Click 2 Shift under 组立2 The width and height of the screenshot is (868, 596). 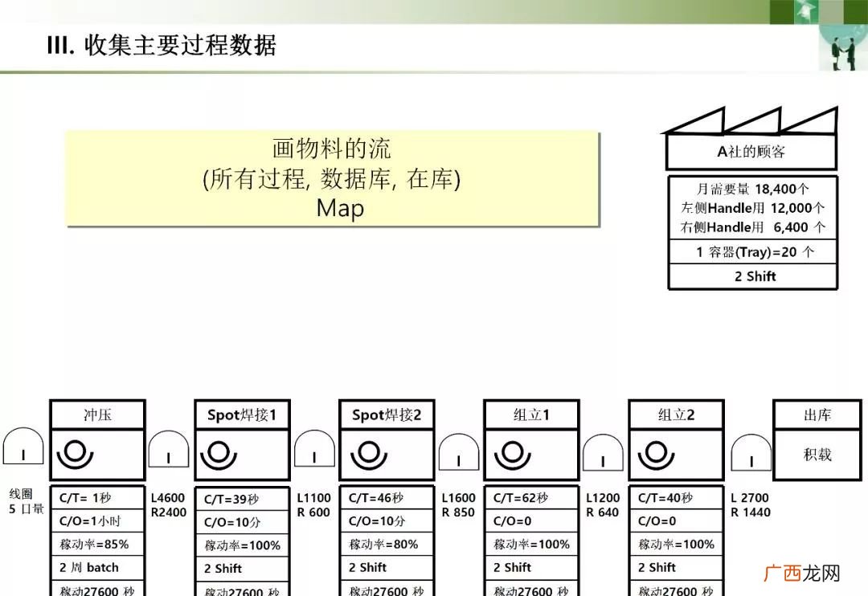(676, 567)
